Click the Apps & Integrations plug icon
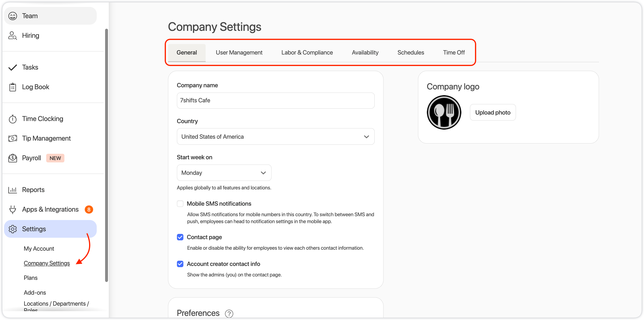Viewport: 644px width, 320px height. [x=12, y=209]
